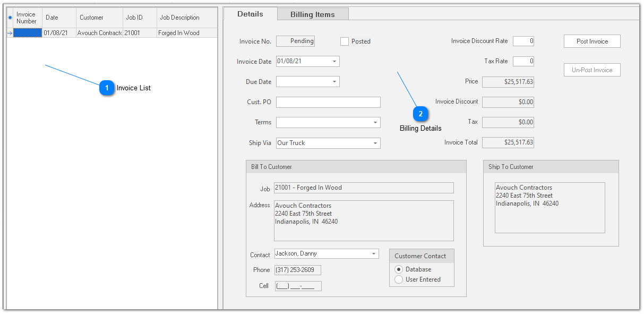Click the Un-Post Invoice button
The image size is (644, 314).
(x=591, y=70)
